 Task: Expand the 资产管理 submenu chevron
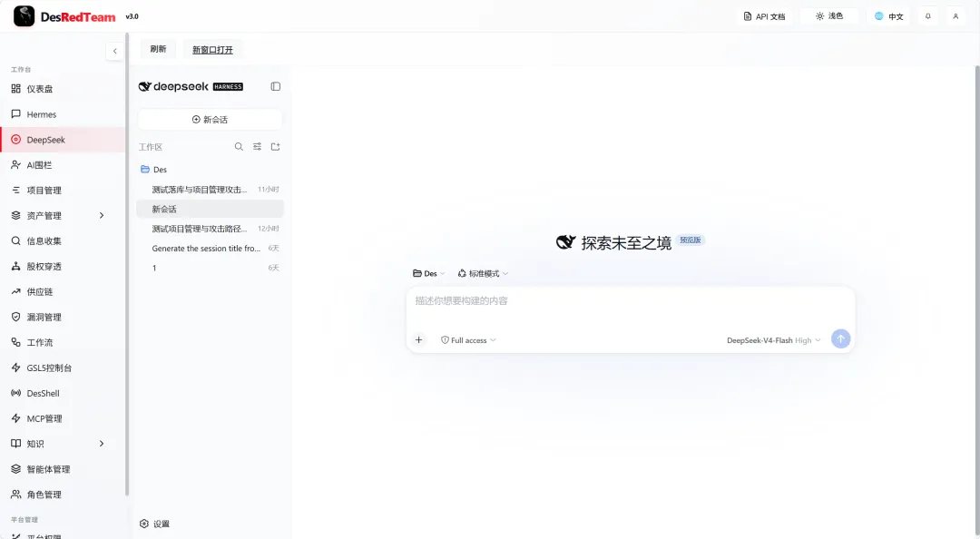point(102,216)
